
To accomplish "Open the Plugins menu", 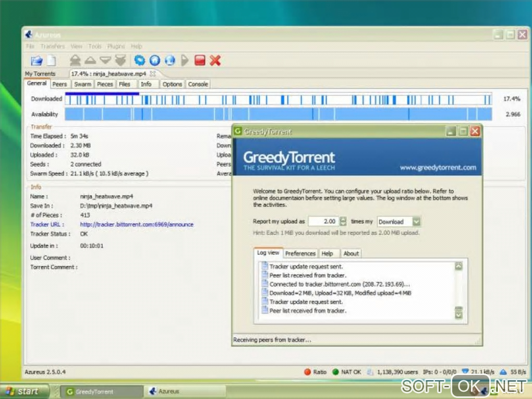I will [116, 46].
